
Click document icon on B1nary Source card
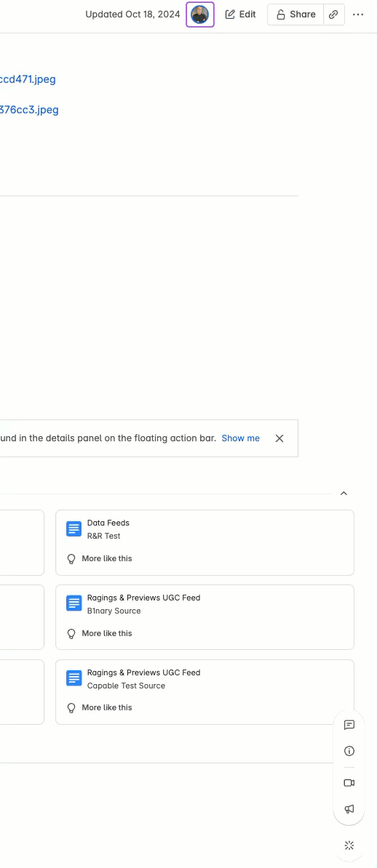[74, 603]
